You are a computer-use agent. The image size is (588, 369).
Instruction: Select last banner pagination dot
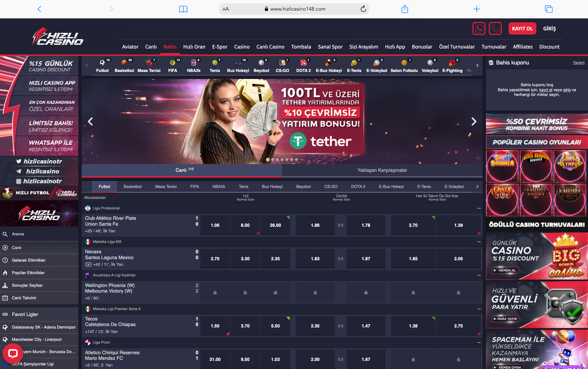pos(296,160)
